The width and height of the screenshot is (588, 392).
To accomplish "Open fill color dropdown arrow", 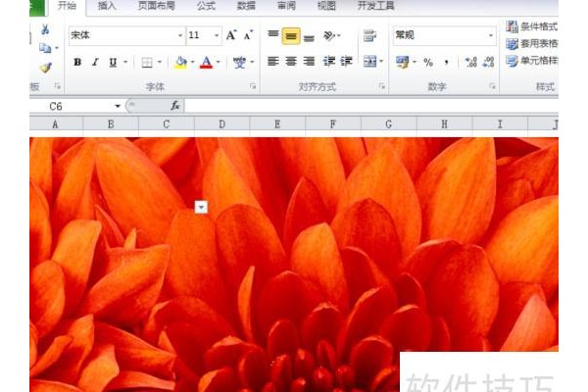I will pos(192,62).
